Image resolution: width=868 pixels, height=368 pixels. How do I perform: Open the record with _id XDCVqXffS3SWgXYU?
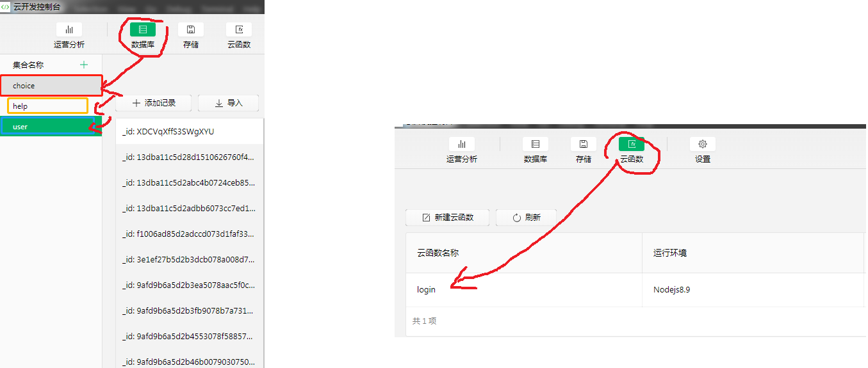189,132
